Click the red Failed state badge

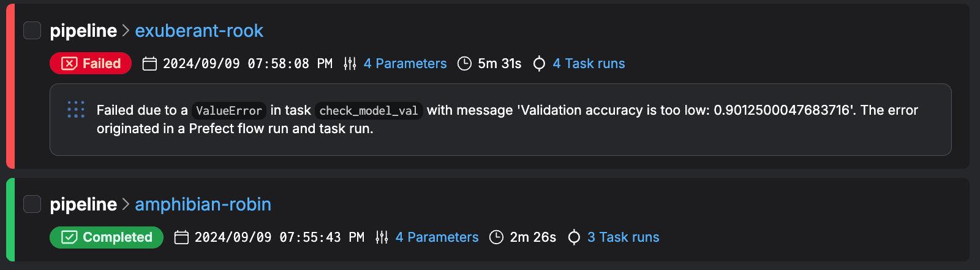(x=91, y=63)
